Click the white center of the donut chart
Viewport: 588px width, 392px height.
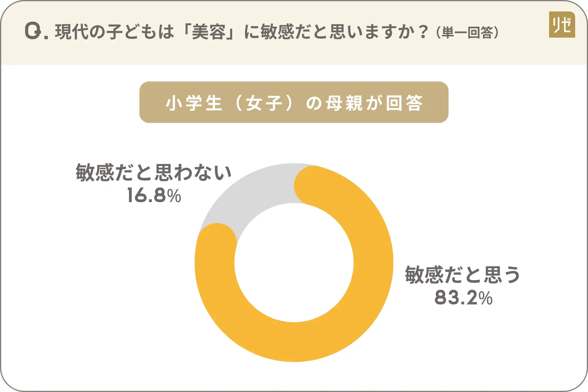point(294,263)
